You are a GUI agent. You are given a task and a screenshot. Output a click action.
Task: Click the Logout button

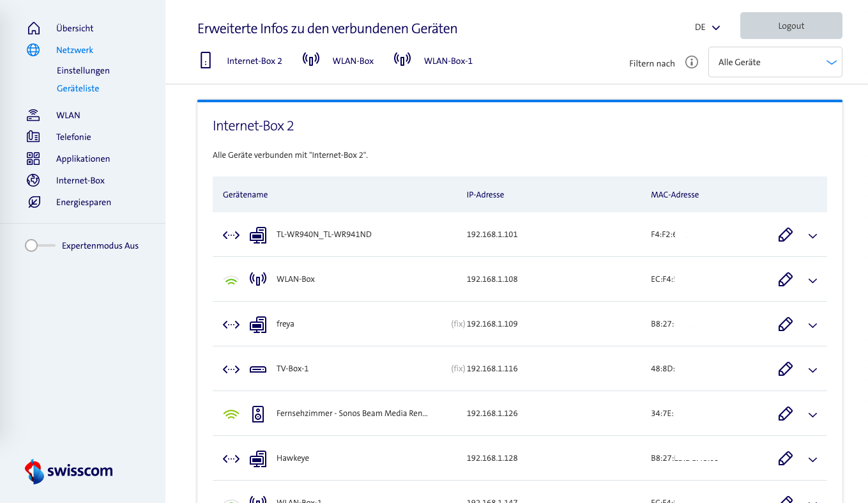point(791,26)
